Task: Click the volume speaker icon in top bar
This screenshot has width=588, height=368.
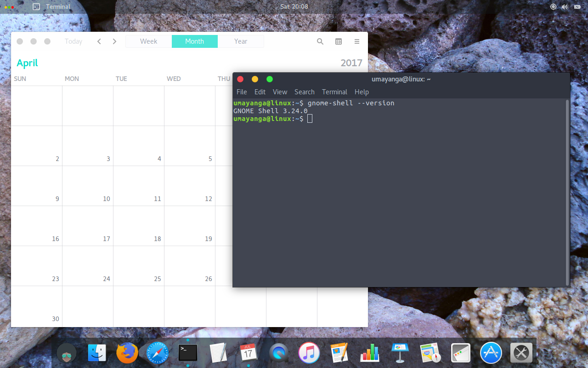Action: point(564,6)
